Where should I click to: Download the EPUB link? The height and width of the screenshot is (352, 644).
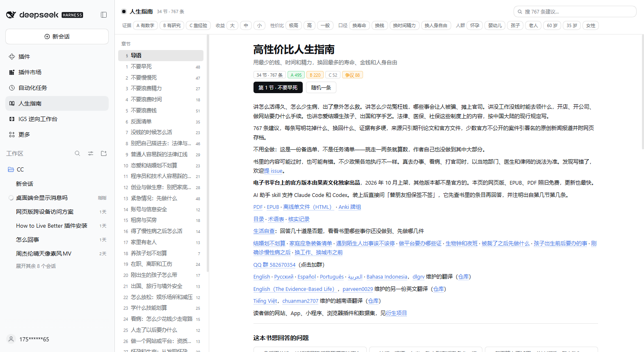[273, 207]
